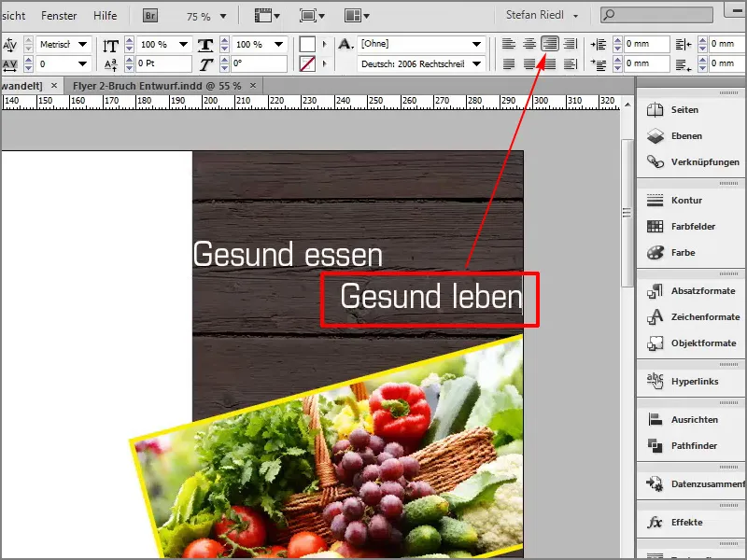Click the fill color swatch

pos(307,44)
